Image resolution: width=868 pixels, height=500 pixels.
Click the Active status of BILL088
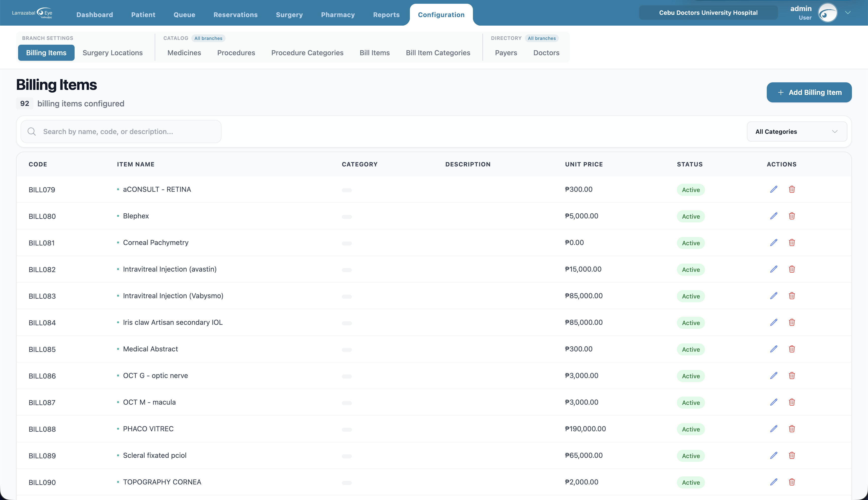(x=691, y=429)
